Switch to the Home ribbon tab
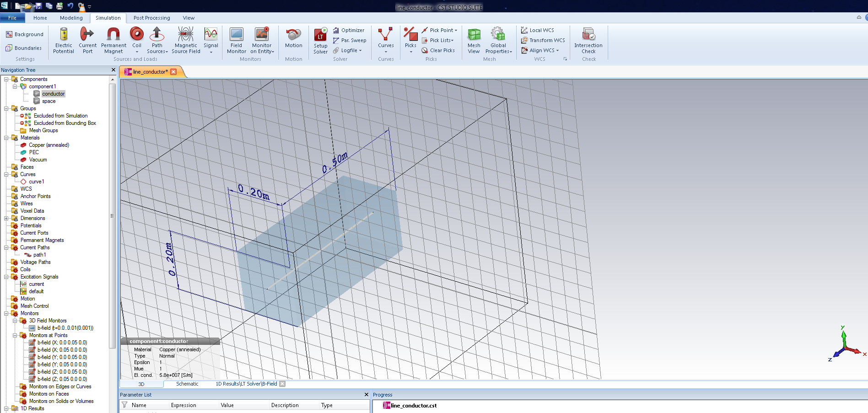This screenshot has width=868, height=413. (40, 18)
